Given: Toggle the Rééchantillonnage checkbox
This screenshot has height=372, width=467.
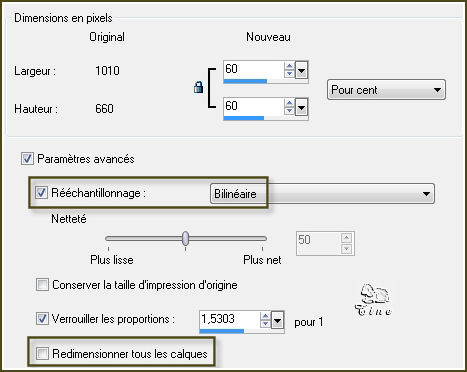Looking at the screenshot, I should pos(41,193).
